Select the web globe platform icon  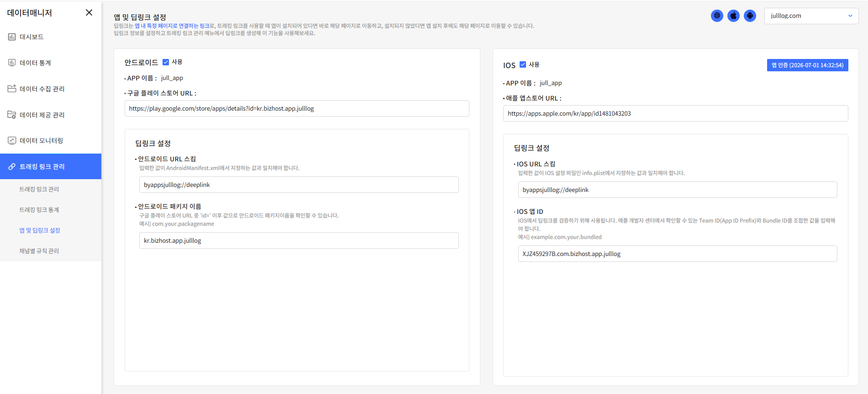[x=717, y=16]
